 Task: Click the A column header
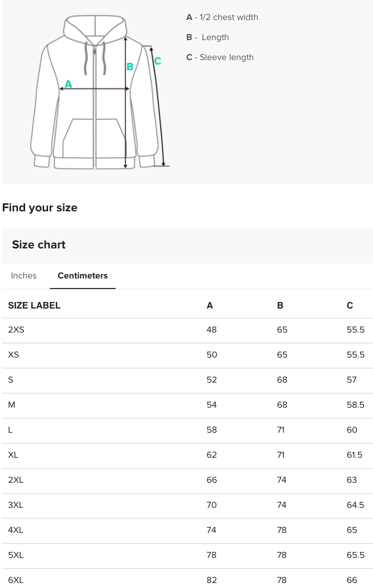210,306
